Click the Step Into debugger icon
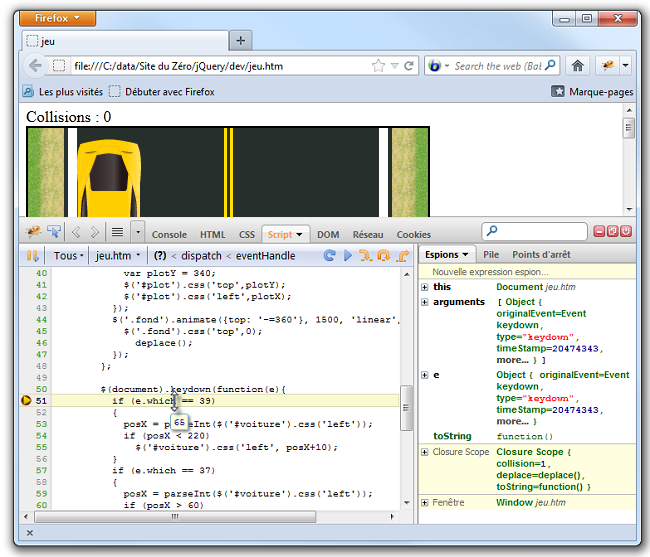650x557 pixels. click(x=365, y=256)
